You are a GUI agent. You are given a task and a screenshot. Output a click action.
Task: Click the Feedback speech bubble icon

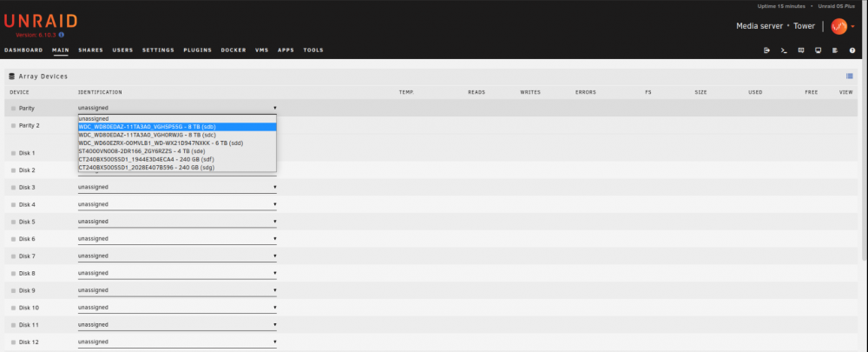tap(801, 50)
